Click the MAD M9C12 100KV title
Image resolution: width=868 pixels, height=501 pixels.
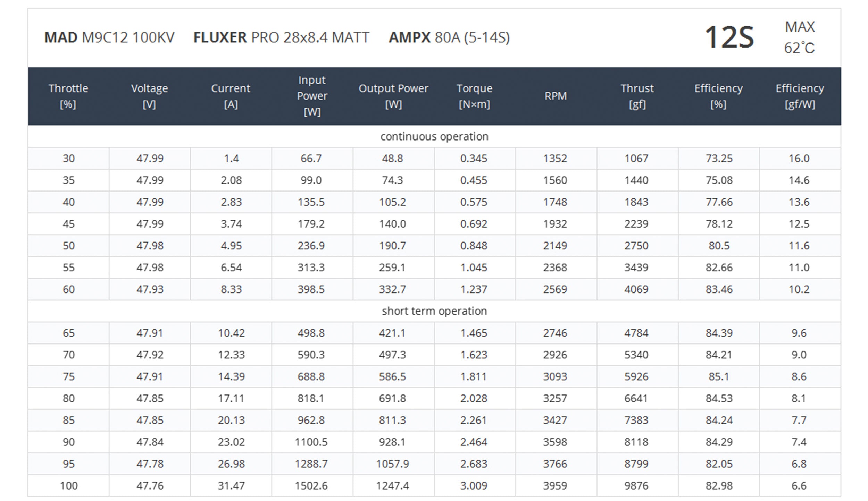pyautogui.click(x=109, y=37)
